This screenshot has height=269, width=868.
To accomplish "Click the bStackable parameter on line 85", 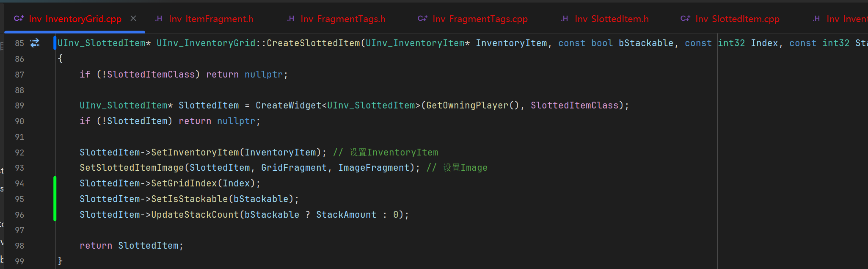I will point(646,43).
